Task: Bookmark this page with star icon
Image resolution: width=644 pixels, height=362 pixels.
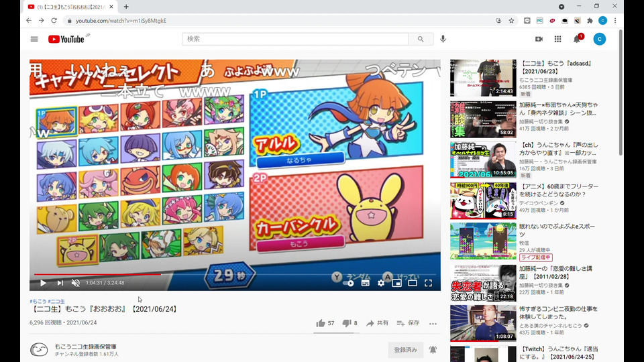Action: pos(511,21)
